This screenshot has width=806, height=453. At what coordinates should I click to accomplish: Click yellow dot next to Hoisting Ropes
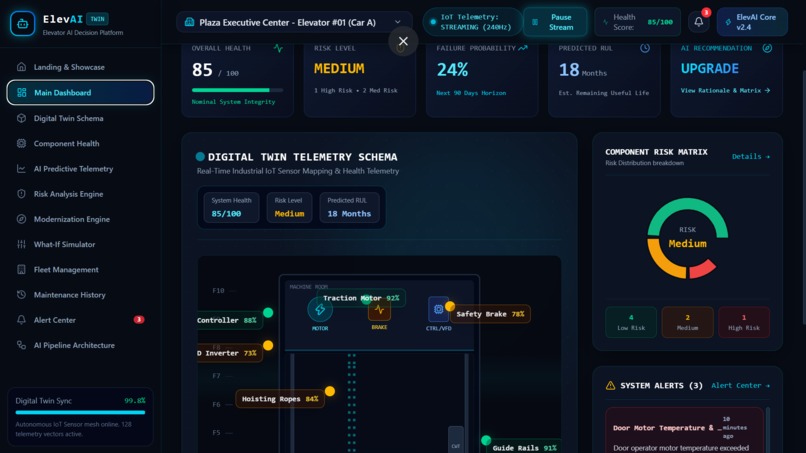[x=330, y=391]
